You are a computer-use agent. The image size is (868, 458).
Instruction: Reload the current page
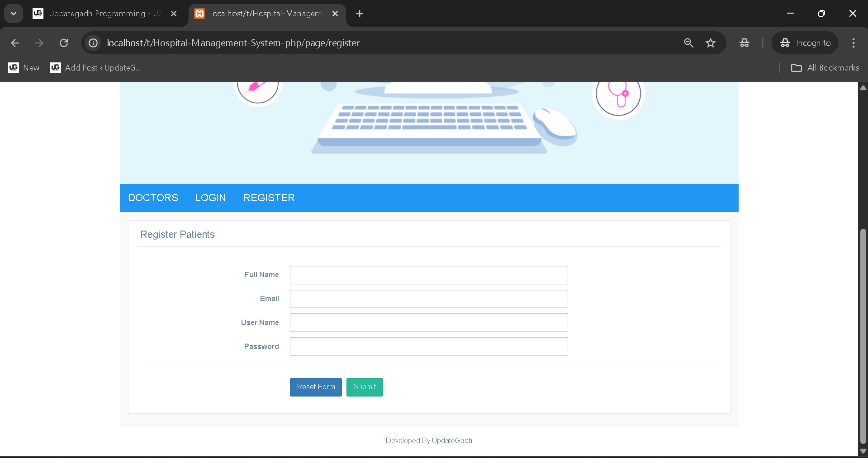coord(64,43)
